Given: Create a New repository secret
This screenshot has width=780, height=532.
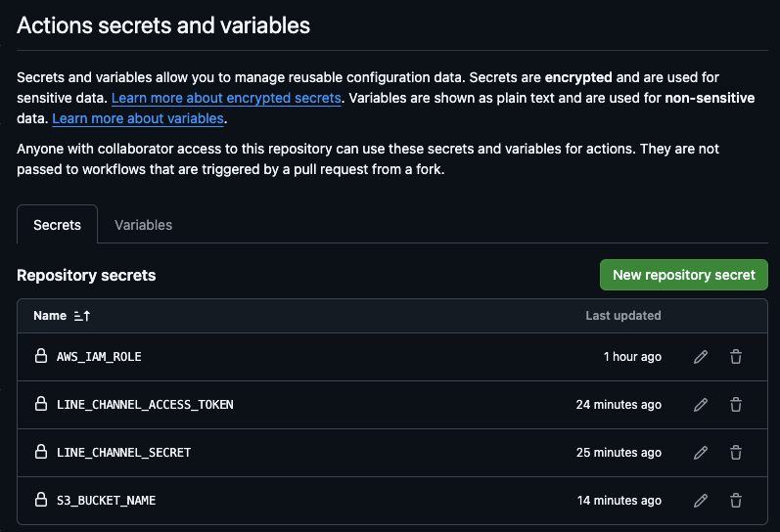Looking at the screenshot, I should (683, 275).
